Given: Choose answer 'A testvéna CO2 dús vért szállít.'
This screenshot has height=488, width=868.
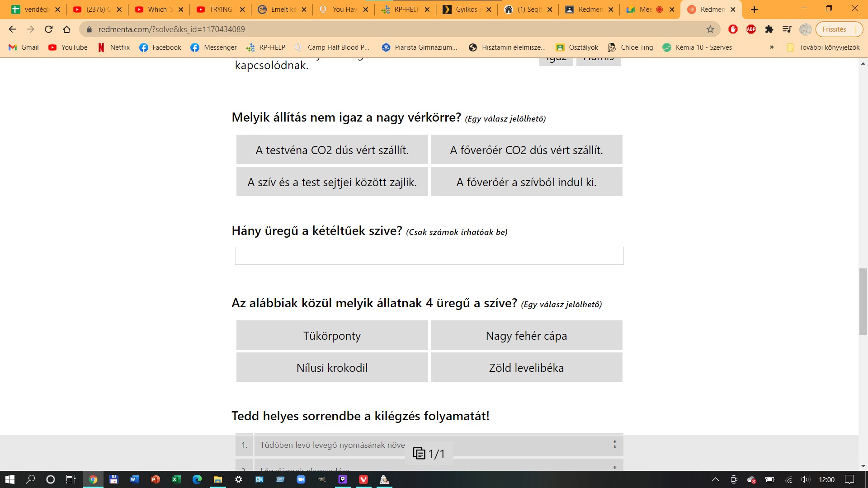Looking at the screenshot, I should pyautogui.click(x=332, y=150).
